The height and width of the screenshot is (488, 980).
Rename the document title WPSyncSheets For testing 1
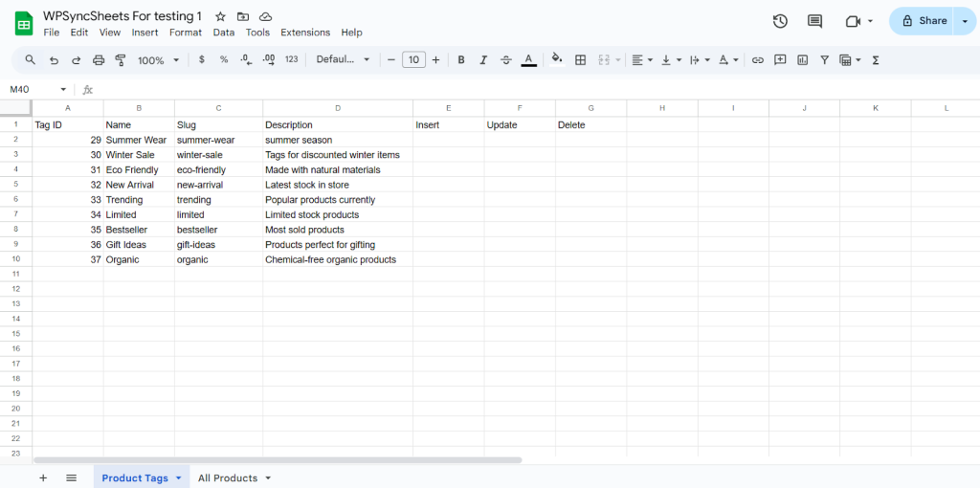(122, 16)
